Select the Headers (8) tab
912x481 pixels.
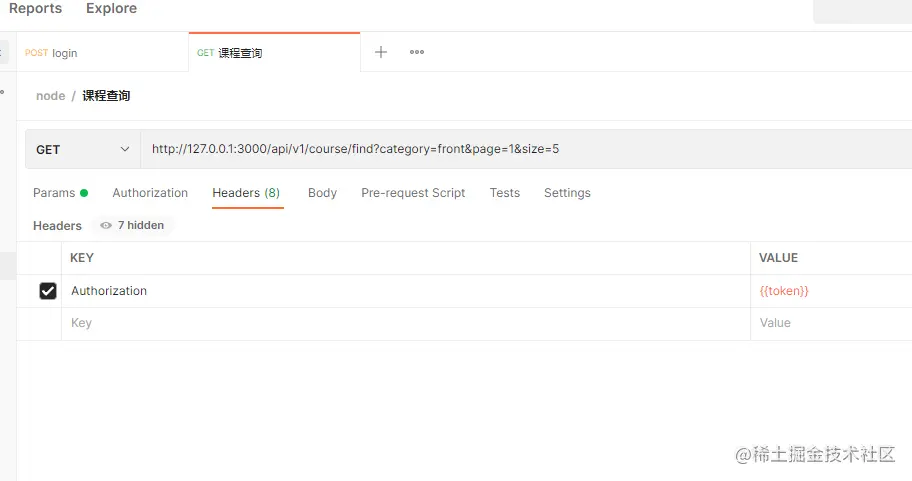click(246, 193)
